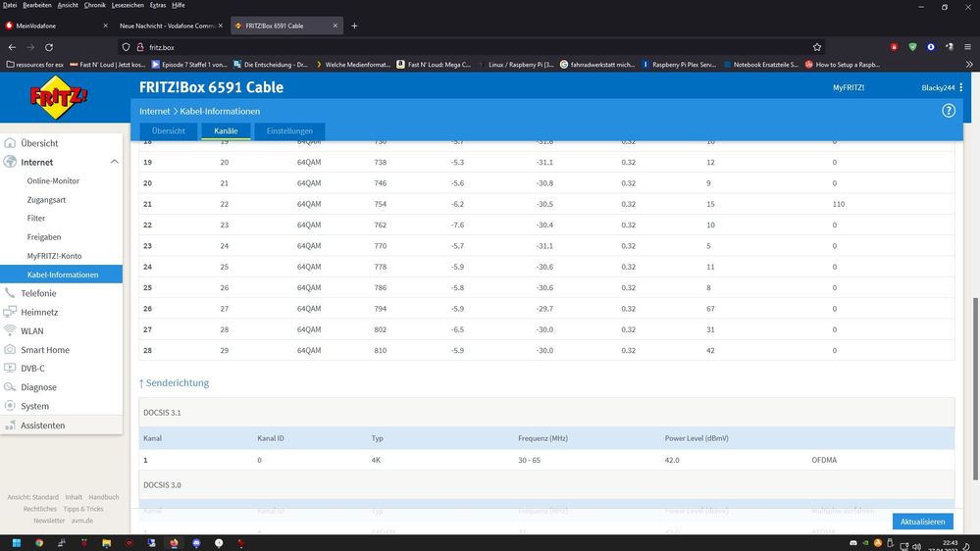Click the Firefox icon in the taskbar
980x551 pixels.
(x=174, y=543)
